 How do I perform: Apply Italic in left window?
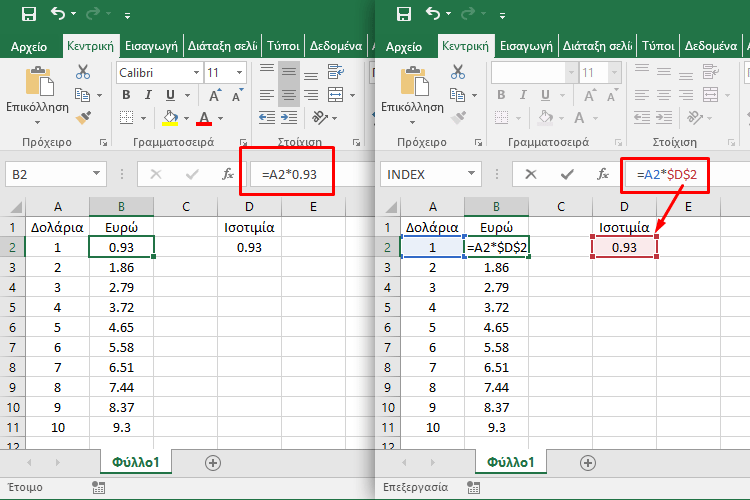148,95
